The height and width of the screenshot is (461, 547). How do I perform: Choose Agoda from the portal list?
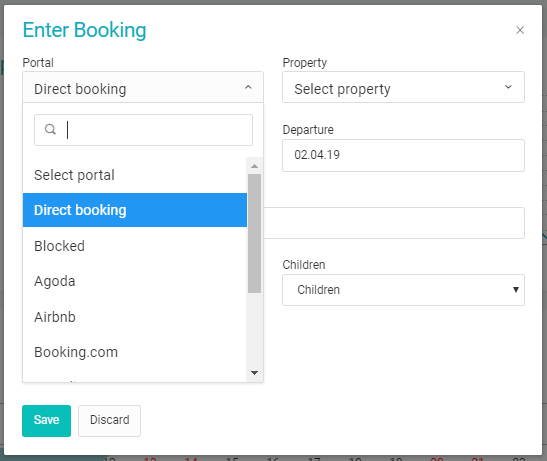135,281
